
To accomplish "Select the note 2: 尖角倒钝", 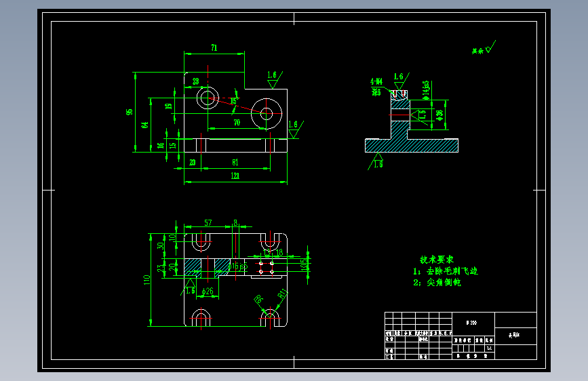I will [437, 283].
